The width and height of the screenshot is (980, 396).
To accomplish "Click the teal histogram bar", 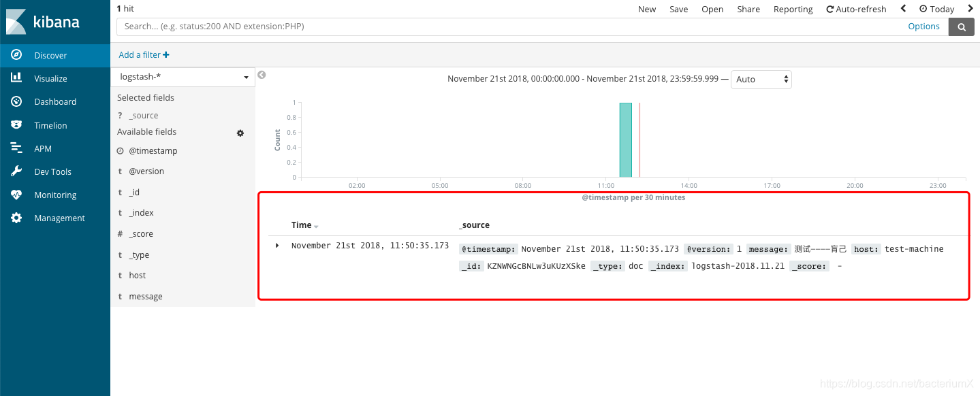I will 625,139.
